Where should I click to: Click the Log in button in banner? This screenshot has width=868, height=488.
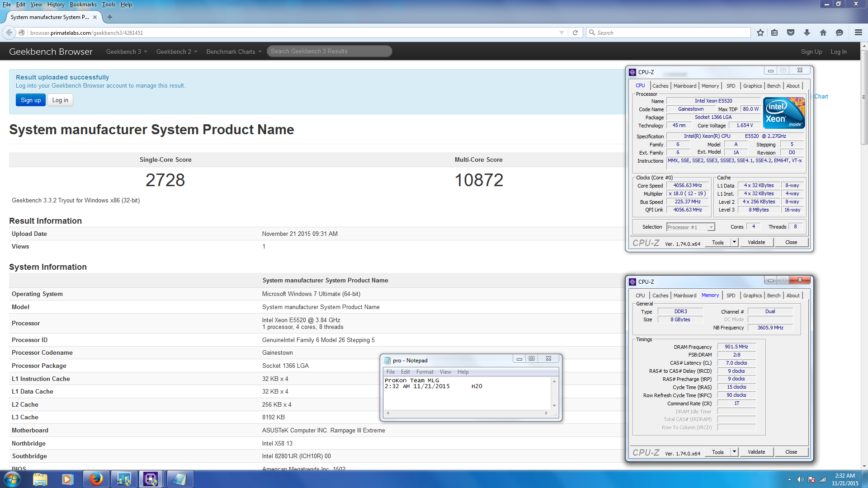60,100
